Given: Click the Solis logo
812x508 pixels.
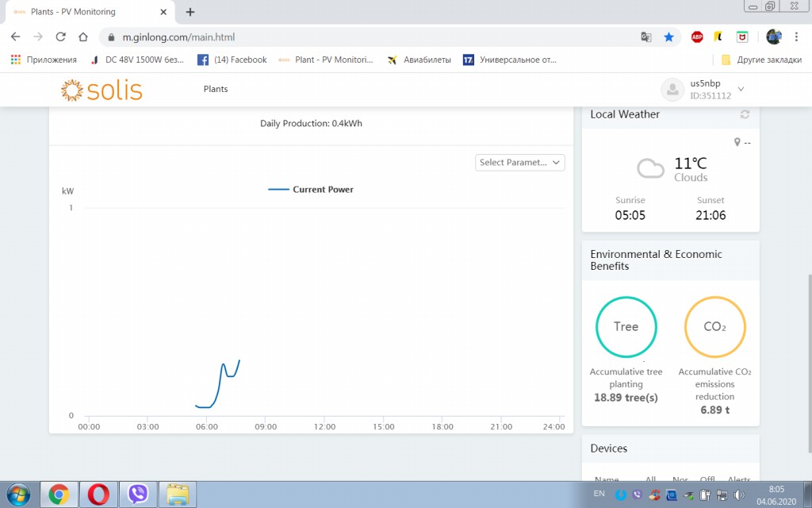Looking at the screenshot, I should [101, 90].
